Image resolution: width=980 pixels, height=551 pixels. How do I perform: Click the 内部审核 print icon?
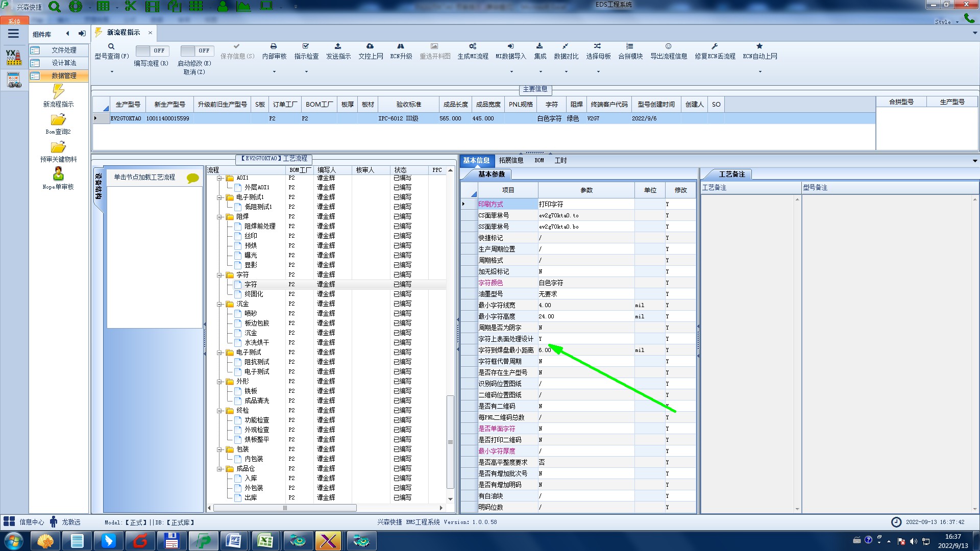[274, 46]
